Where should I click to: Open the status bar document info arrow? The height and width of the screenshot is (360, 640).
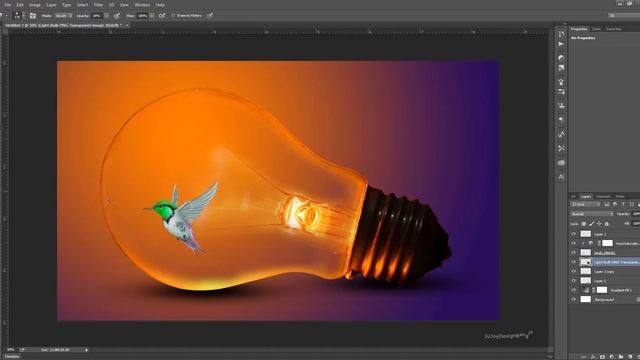(87, 350)
